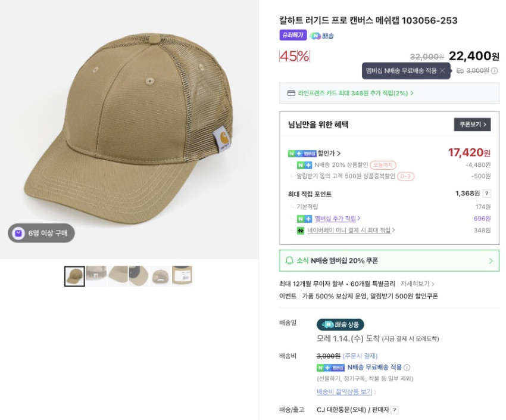Open the 멤버십 추가 적립 link
This screenshot has width=506, height=420.
coord(337,219)
